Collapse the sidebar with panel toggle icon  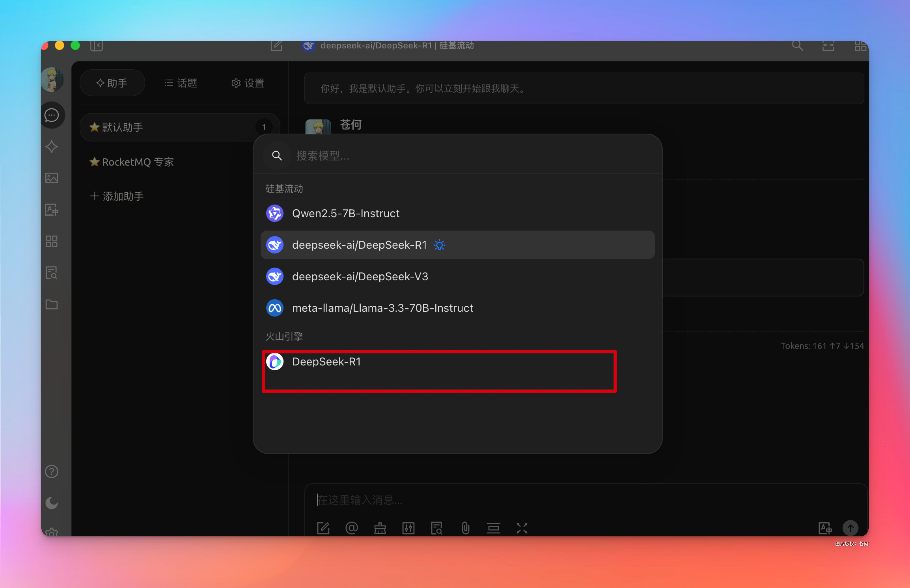pos(96,46)
